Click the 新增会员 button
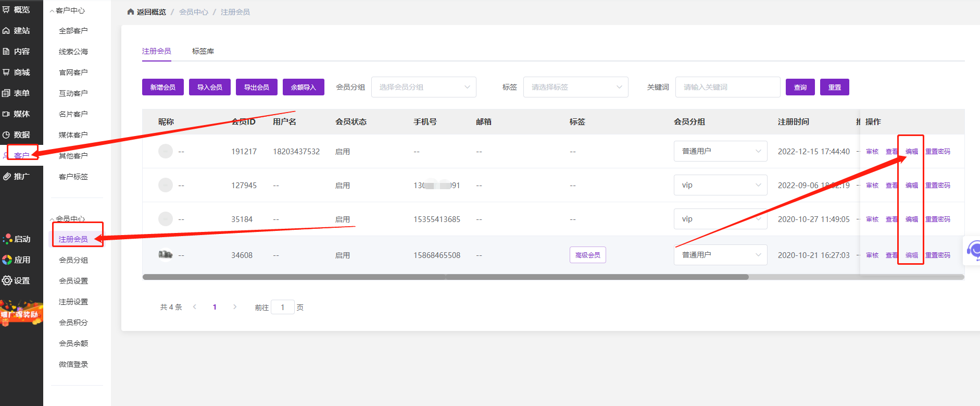 tap(162, 87)
